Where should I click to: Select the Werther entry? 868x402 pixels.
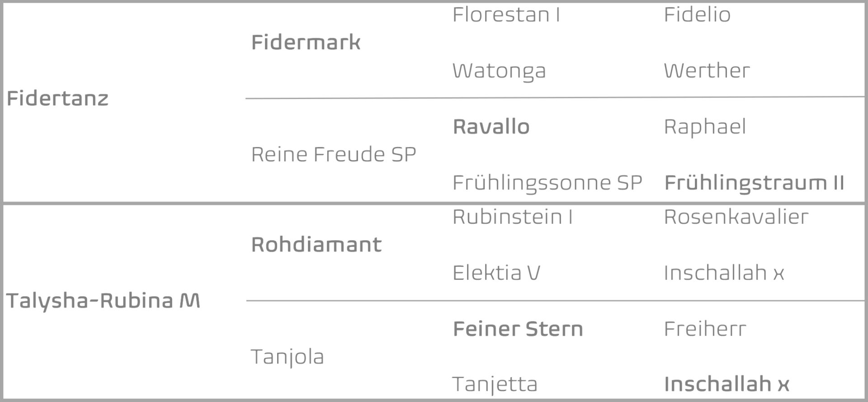point(707,71)
